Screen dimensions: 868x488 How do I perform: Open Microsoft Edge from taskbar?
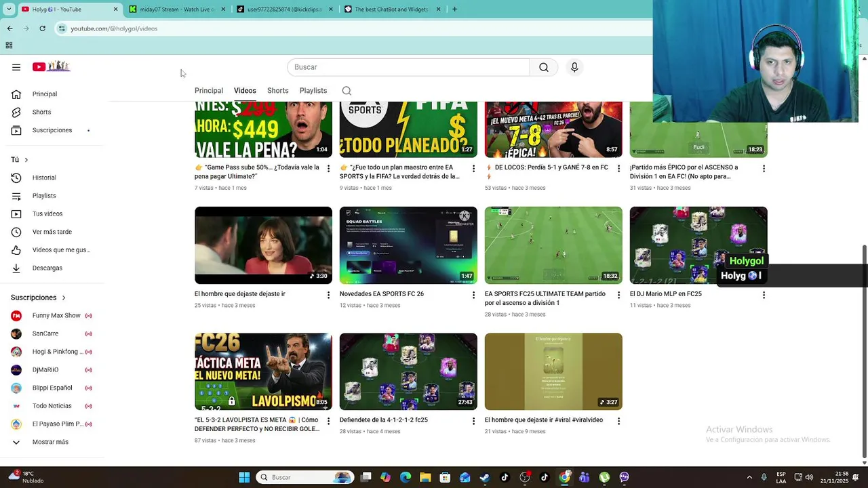pyautogui.click(x=406, y=477)
